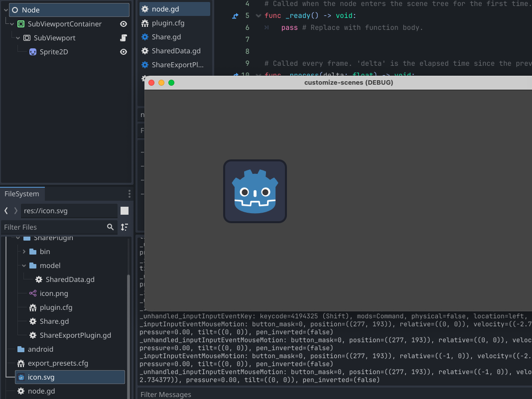Select SharedData.gd under the model folder
The image size is (532, 399).
click(x=70, y=279)
